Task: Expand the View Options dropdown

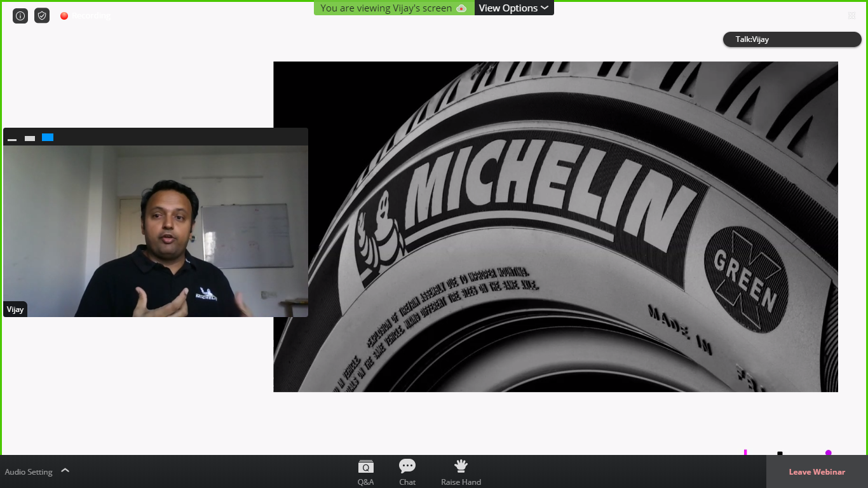Action: tap(513, 8)
